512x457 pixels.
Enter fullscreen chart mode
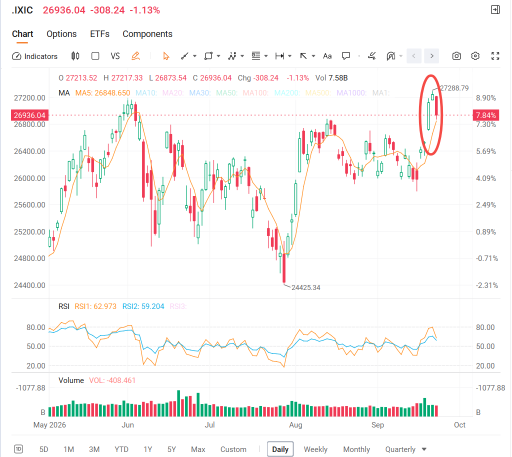495,56
